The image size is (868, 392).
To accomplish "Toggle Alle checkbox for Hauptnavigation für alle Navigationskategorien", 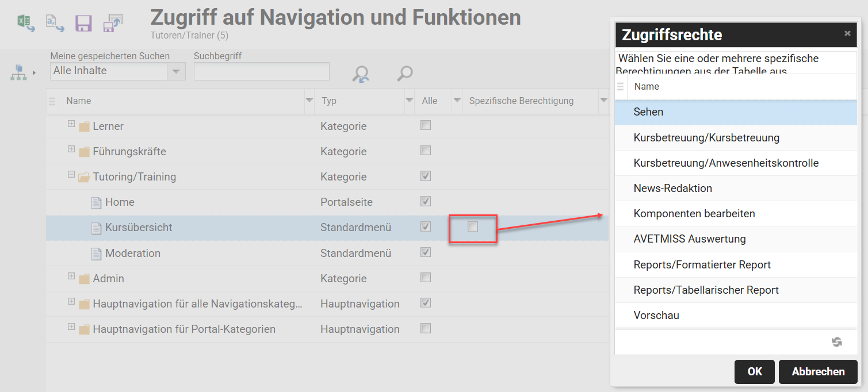I will 426,303.
